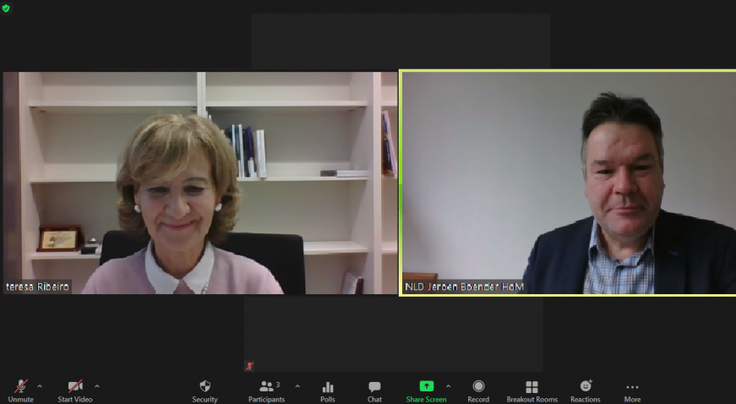736x404 pixels.
Task: Open Breakout Rooms
Action: click(532, 388)
